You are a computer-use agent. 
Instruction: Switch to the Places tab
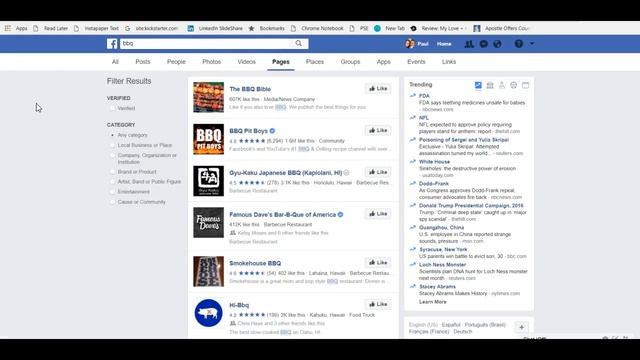315,62
